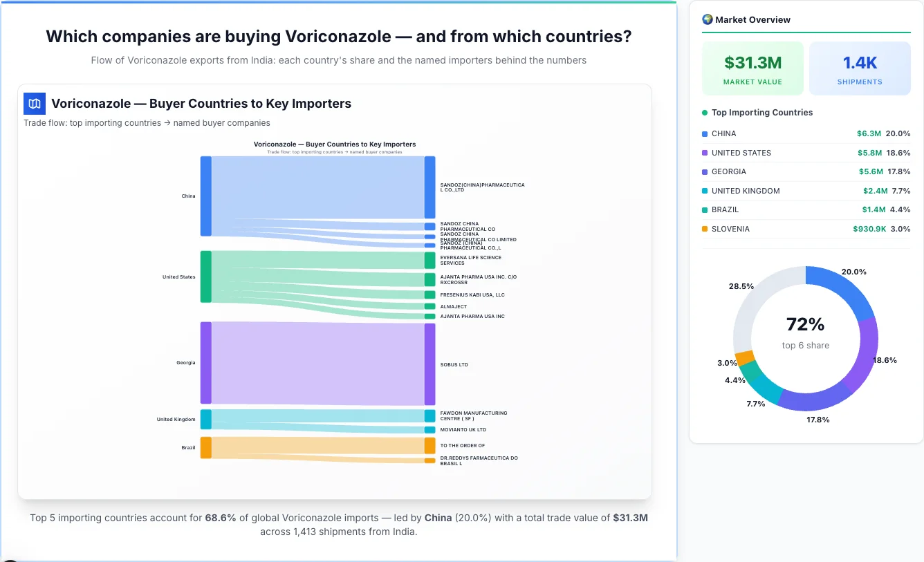Click the SOBUS LTD importer node
Image resolution: width=924 pixels, height=562 pixels.
coord(429,364)
